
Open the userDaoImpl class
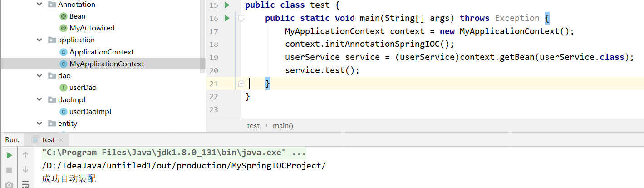90,112
